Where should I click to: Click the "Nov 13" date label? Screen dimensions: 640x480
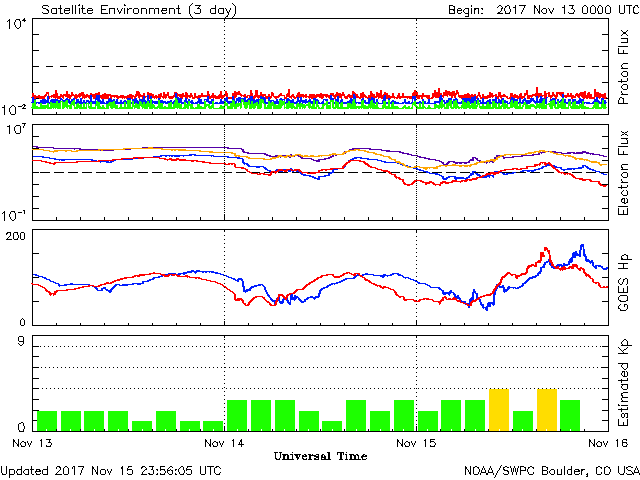(x=32, y=443)
